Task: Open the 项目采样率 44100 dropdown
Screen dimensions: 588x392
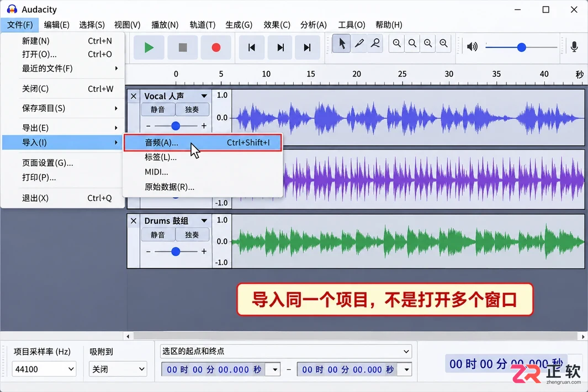Action: coord(44,369)
